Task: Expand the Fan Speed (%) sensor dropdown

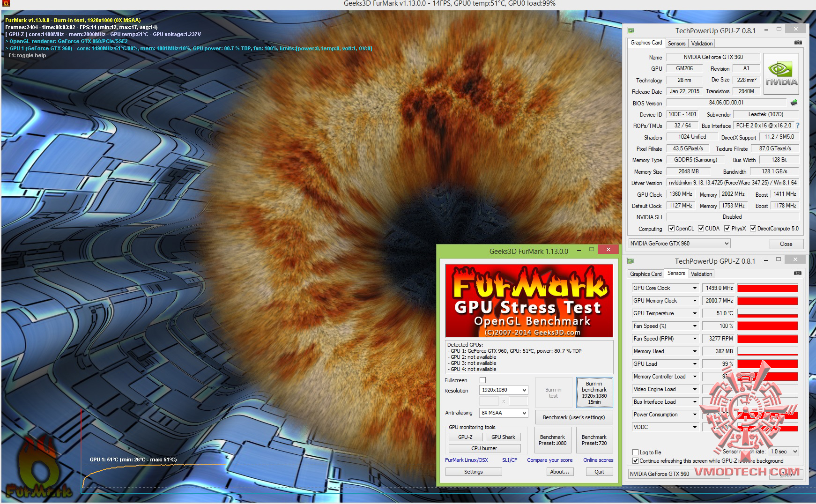Action: click(695, 326)
